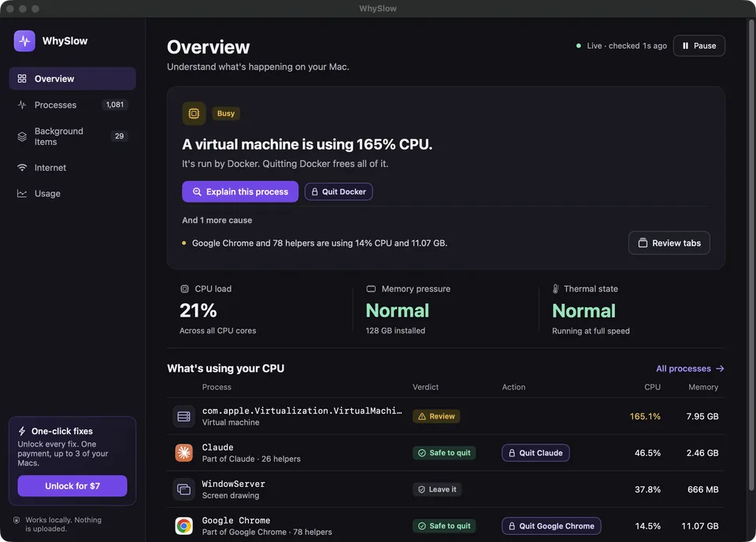Click the 46.5% CPU value for Claude
756x542 pixels.
point(647,453)
